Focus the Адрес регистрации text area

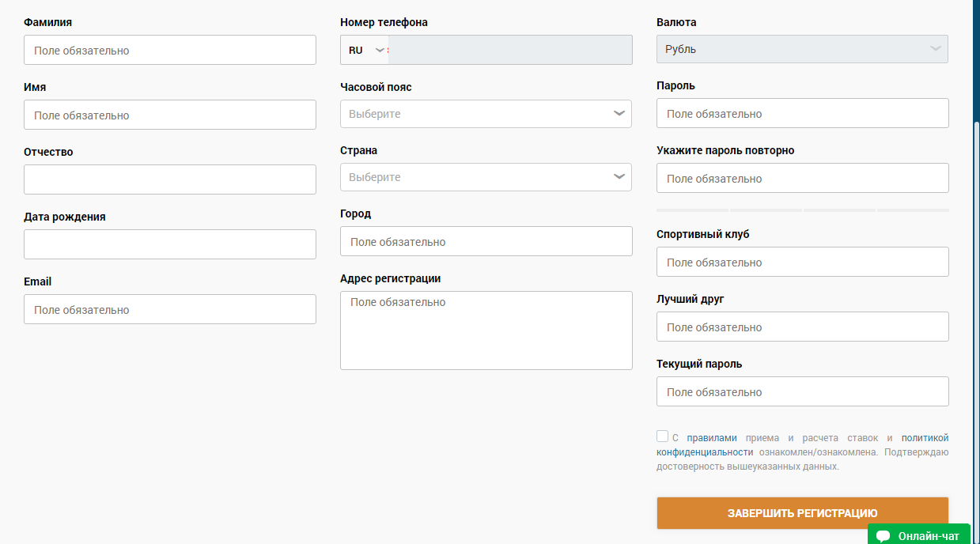[x=486, y=331]
